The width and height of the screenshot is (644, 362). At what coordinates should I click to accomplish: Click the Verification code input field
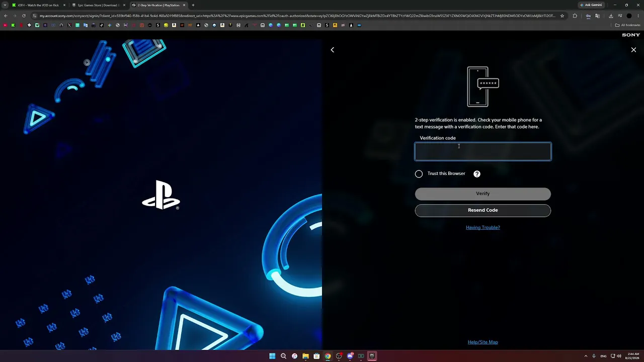point(483,151)
